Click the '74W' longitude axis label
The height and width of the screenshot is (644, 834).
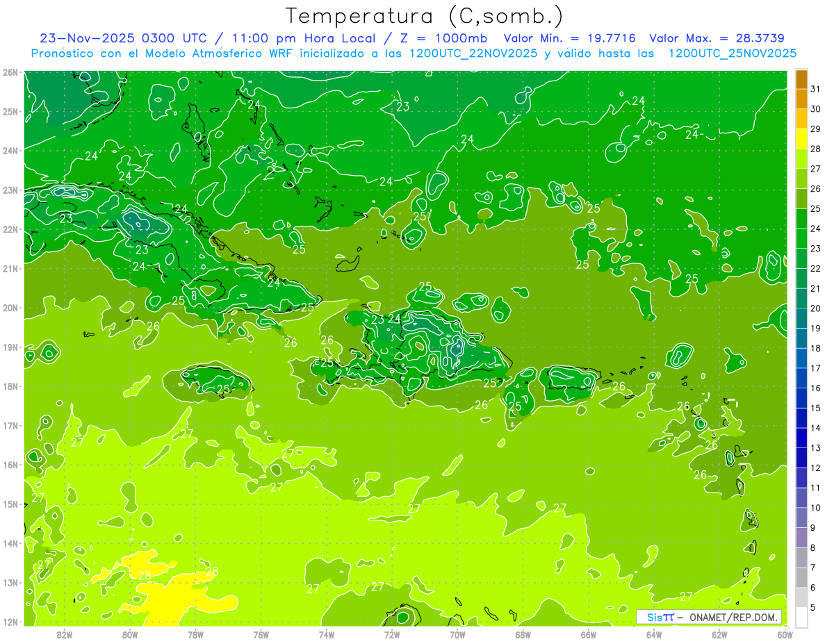[327, 634]
